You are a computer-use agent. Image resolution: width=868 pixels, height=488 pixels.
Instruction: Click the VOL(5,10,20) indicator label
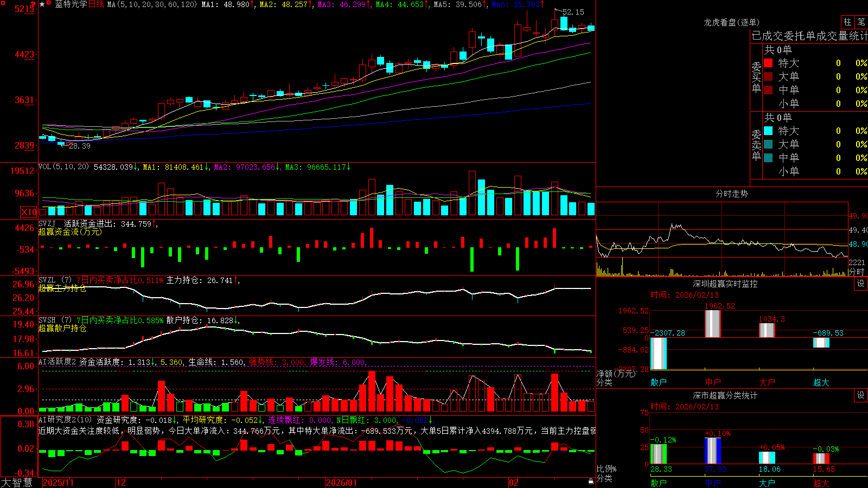click(63, 167)
